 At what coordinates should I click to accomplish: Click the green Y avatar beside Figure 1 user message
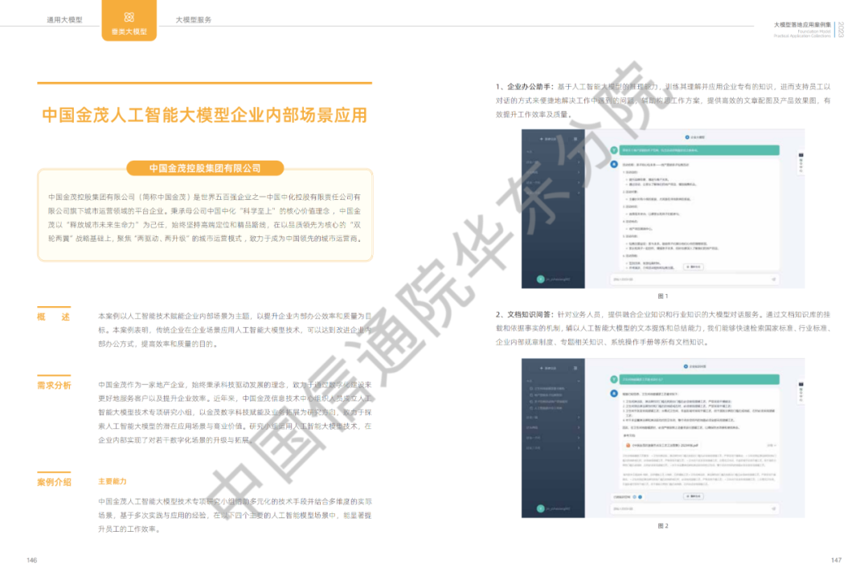pyautogui.click(x=614, y=150)
